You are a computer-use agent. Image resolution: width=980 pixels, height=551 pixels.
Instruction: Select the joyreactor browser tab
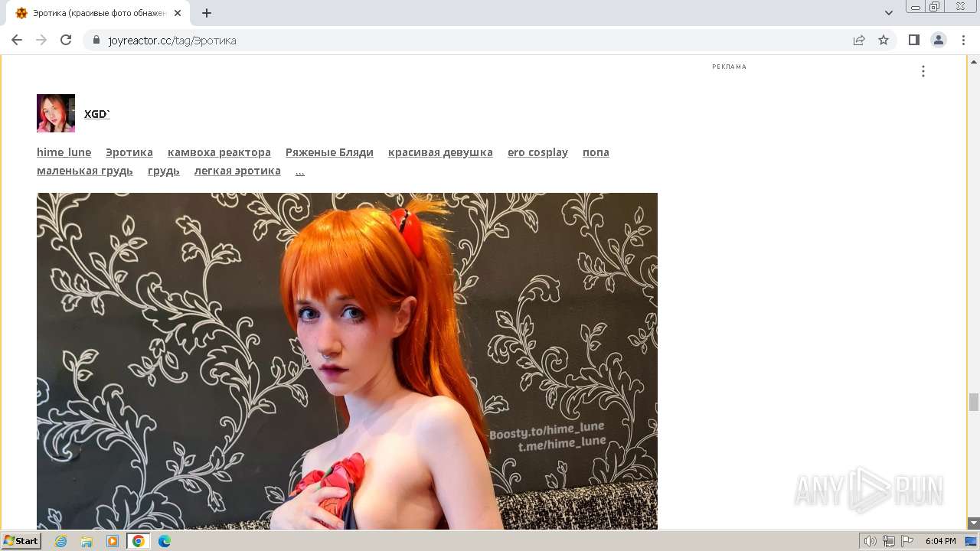pyautogui.click(x=99, y=13)
